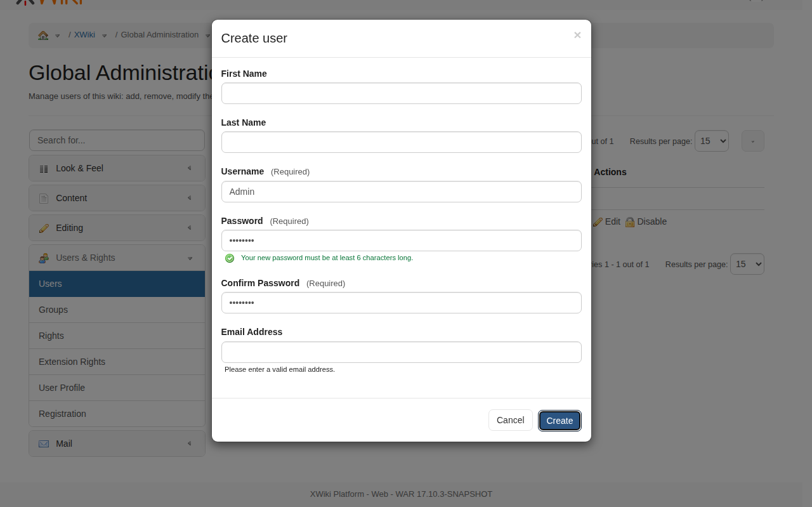Open Extension Rights in the sidebar

(72, 362)
